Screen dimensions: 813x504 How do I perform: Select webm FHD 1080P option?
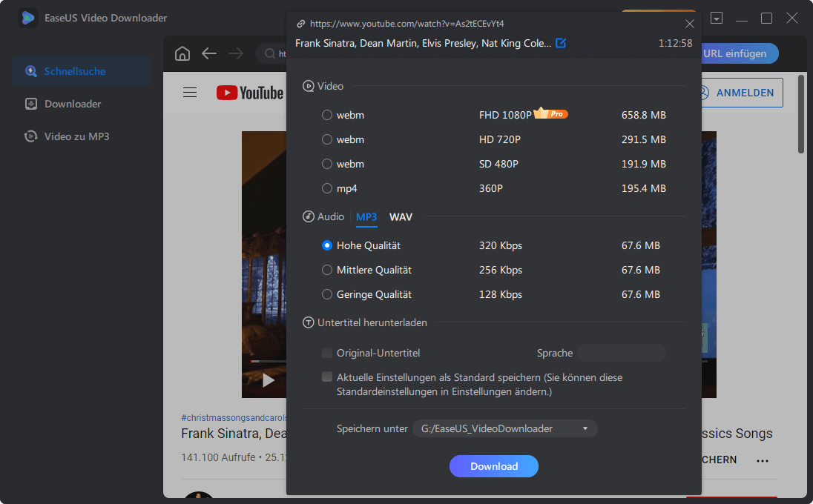coord(326,115)
